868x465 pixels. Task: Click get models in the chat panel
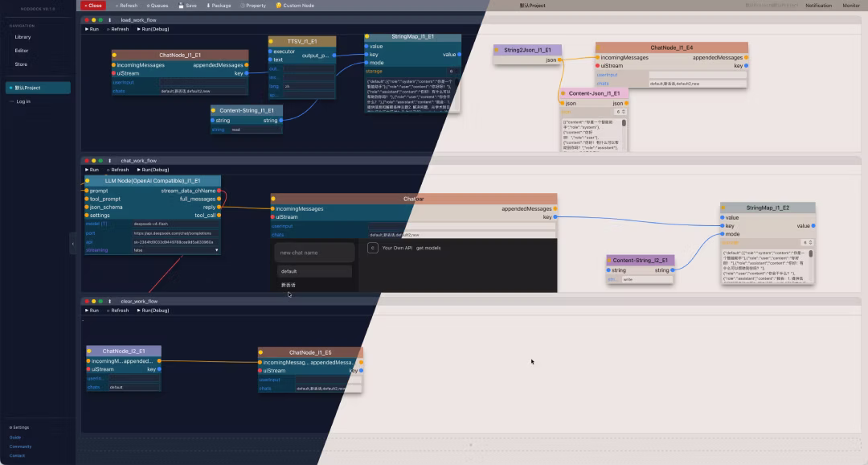click(428, 248)
